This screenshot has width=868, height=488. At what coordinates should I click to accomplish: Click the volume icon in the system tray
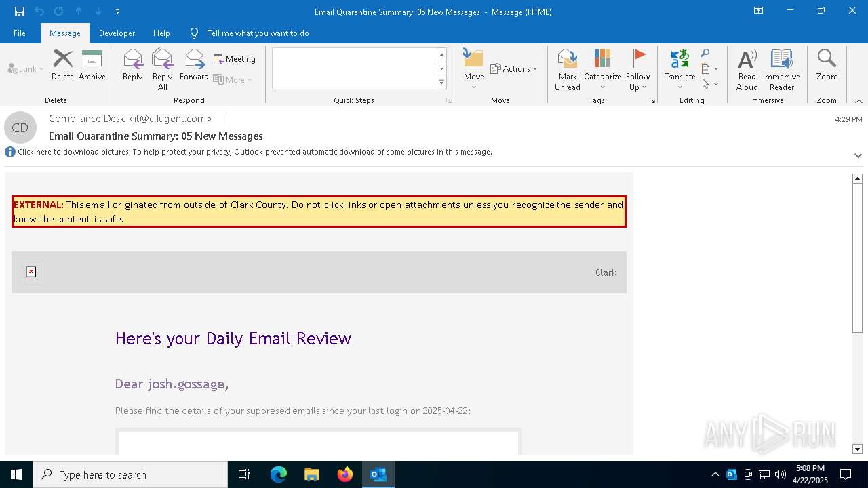pos(780,474)
